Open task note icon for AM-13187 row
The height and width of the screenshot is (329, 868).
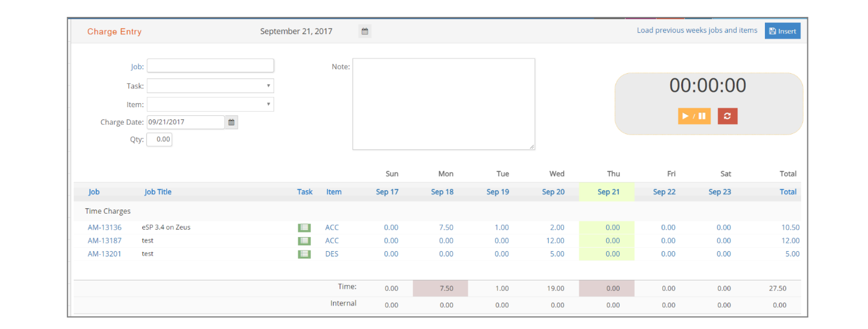point(304,241)
